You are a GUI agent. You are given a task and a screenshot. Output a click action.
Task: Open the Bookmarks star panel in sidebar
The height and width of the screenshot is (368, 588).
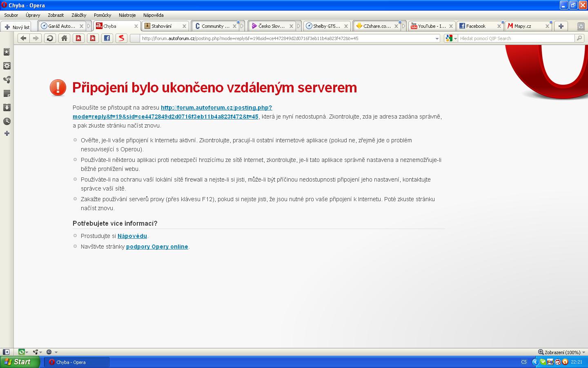pyautogui.click(x=7, y=52)
